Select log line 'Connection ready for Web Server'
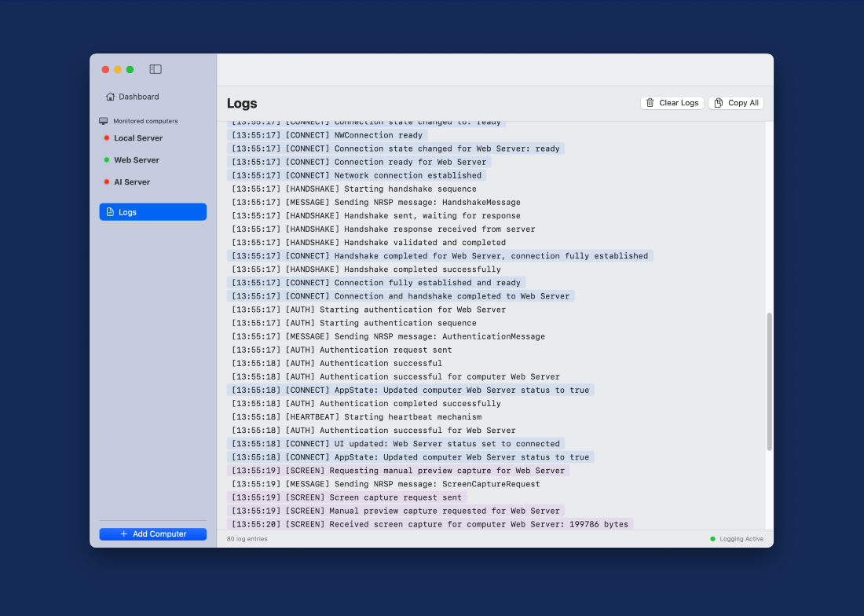 coord(359,162)
